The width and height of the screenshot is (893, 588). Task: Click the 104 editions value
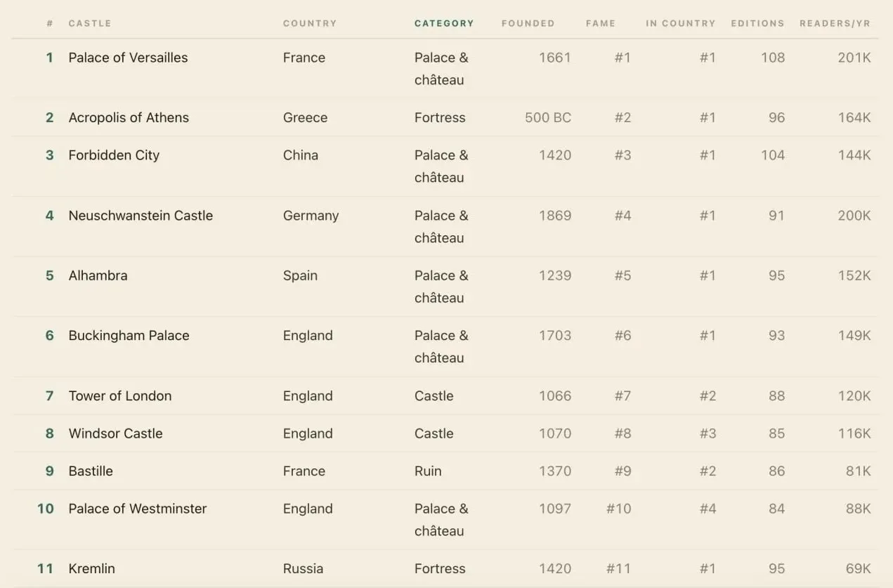(773, 155)
